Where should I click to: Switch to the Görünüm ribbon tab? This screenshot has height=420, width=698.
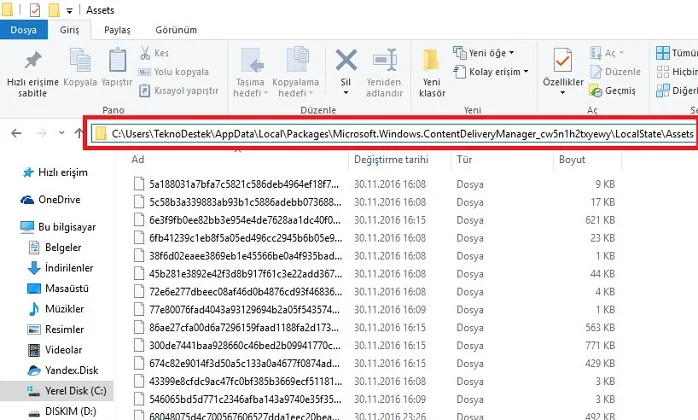176,30
